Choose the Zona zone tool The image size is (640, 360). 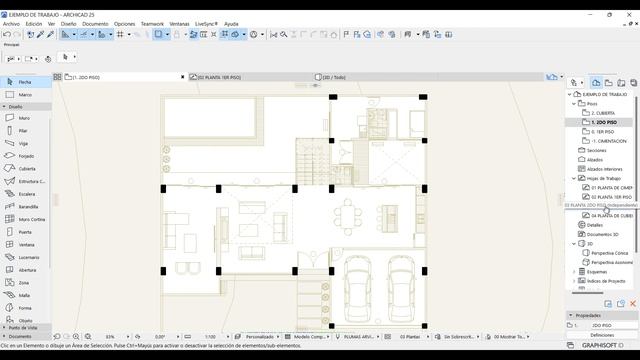pos(25,282)
